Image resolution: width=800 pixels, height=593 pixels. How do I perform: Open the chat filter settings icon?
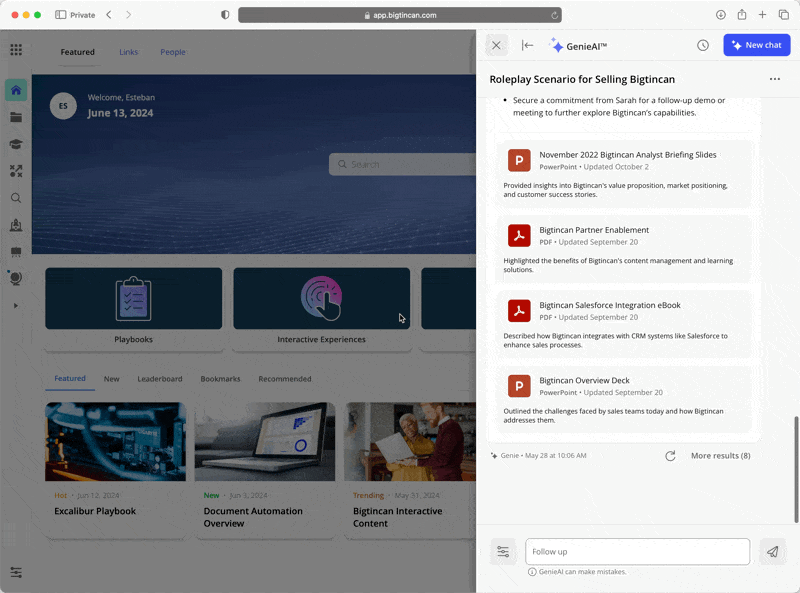(x=503, y=552)
